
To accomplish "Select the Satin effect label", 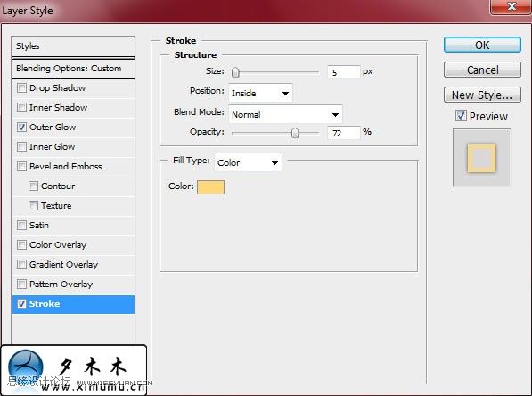I will pos(39,225).
